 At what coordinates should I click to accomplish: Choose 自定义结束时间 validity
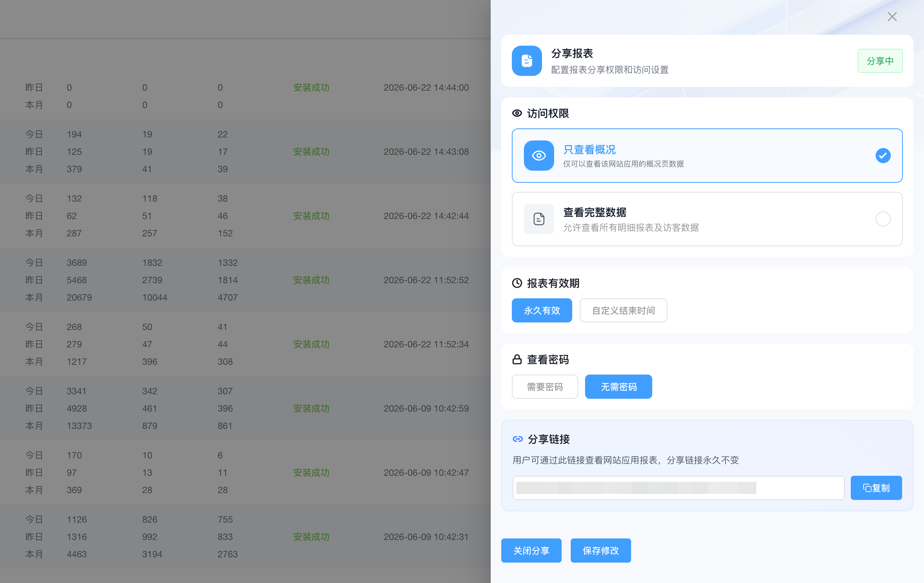pos(623,310)
